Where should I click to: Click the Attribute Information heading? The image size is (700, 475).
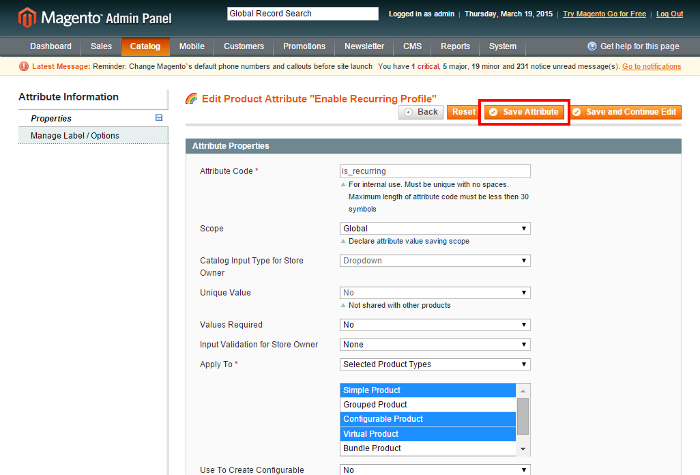coord(69,97)
